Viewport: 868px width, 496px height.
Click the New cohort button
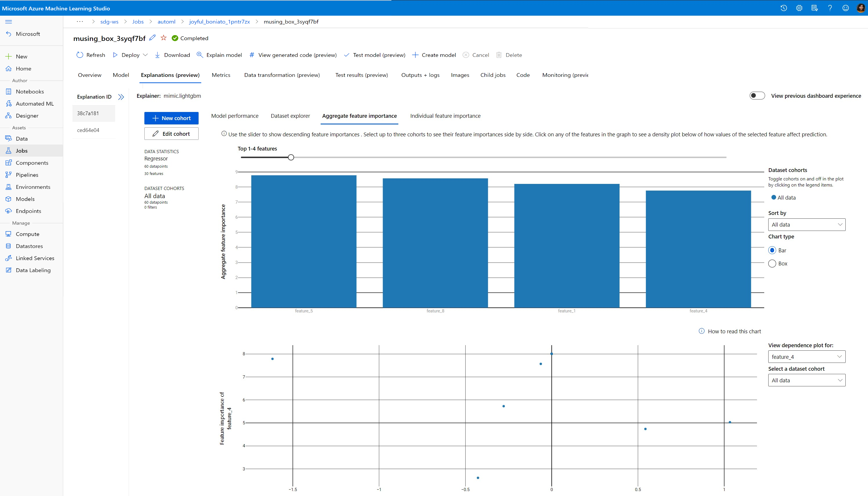pos(171,118)
